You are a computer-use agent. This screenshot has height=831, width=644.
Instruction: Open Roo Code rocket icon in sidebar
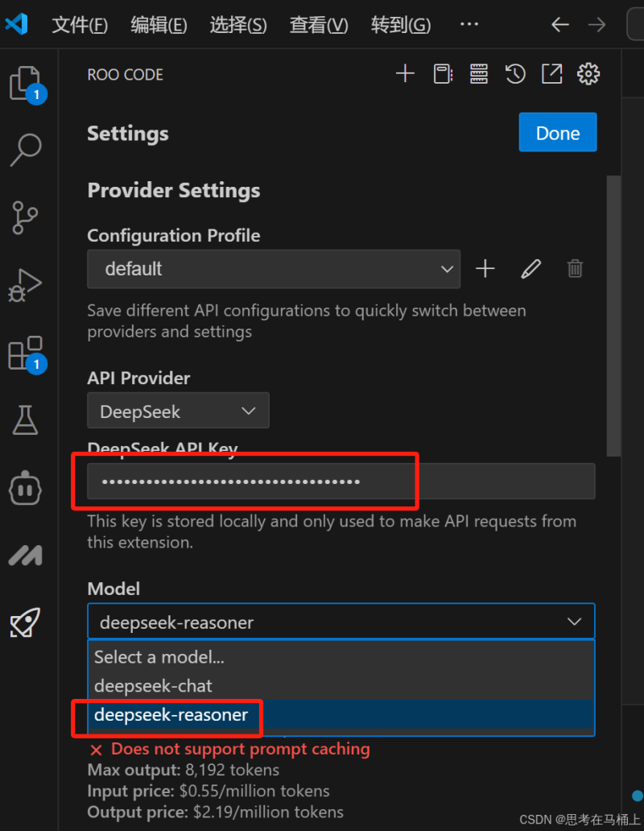click(x=25, y=622)
